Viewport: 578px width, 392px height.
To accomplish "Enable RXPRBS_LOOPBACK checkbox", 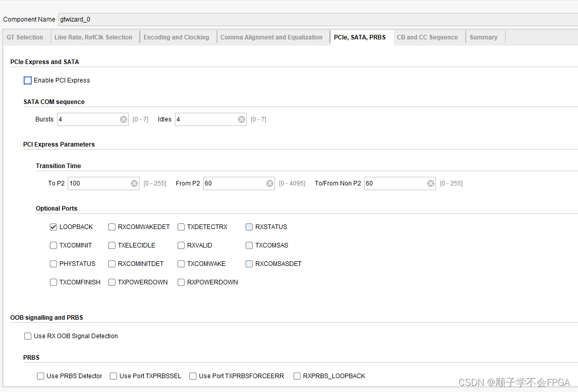I will pos(297,376).
